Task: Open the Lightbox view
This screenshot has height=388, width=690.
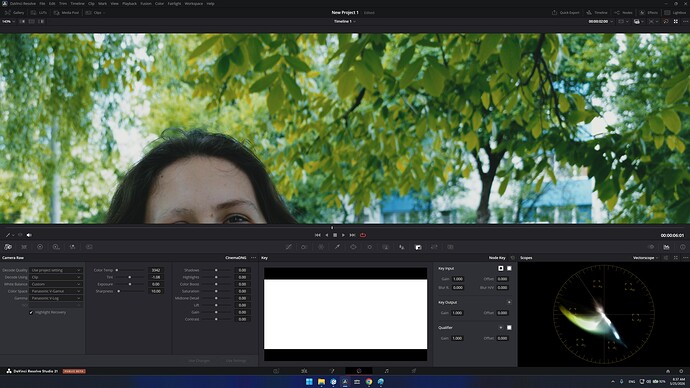Action: [675, 13]
